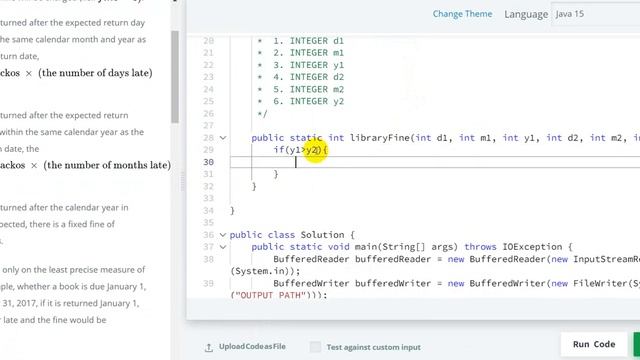This screenshot has width=640, height=360.
Task: Collapse the Solution class at line 36
Action: tap(223, 235)
